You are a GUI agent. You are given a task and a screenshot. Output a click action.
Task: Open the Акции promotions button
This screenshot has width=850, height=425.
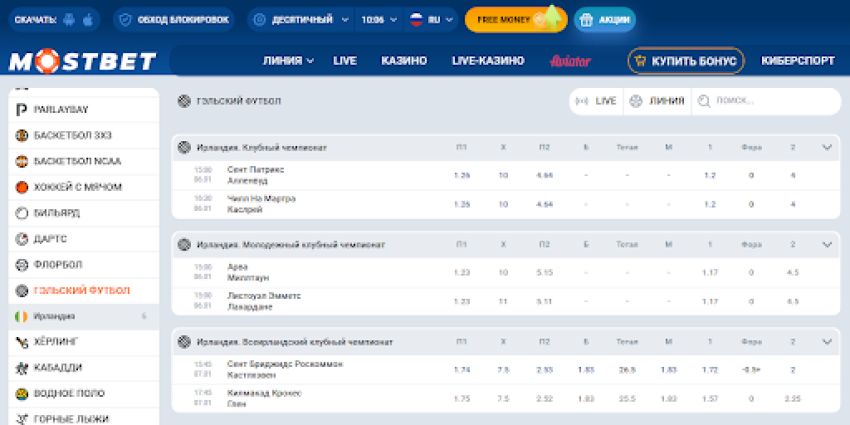[605, 20]
